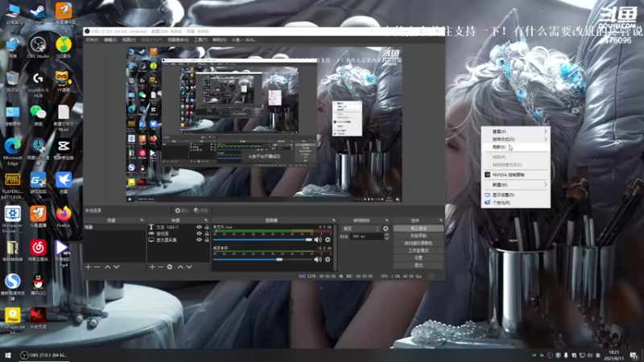
Task: Add a source with plus icon
Action: point(152,267)
